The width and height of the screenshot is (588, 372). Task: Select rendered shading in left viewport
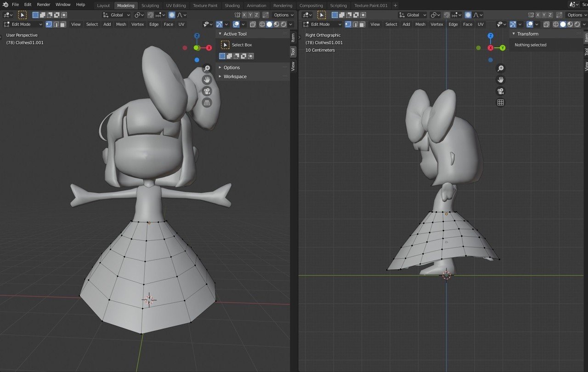click(283, 24)
